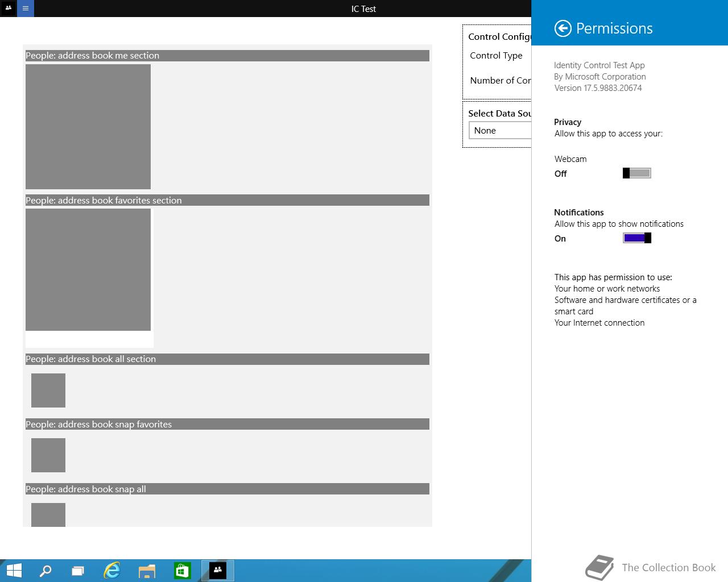Click 'People: address book all section' header
The image size is (728, 582).
click(x=227, y=359)
